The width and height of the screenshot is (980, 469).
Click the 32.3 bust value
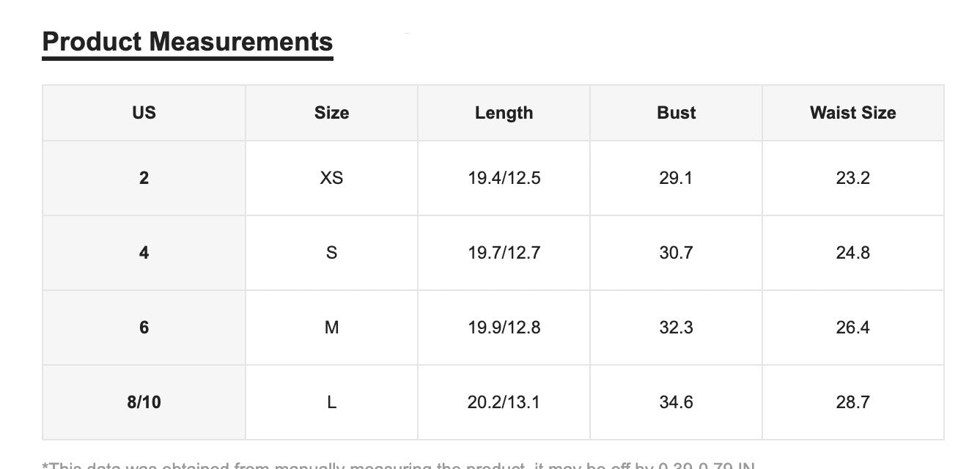676,328
